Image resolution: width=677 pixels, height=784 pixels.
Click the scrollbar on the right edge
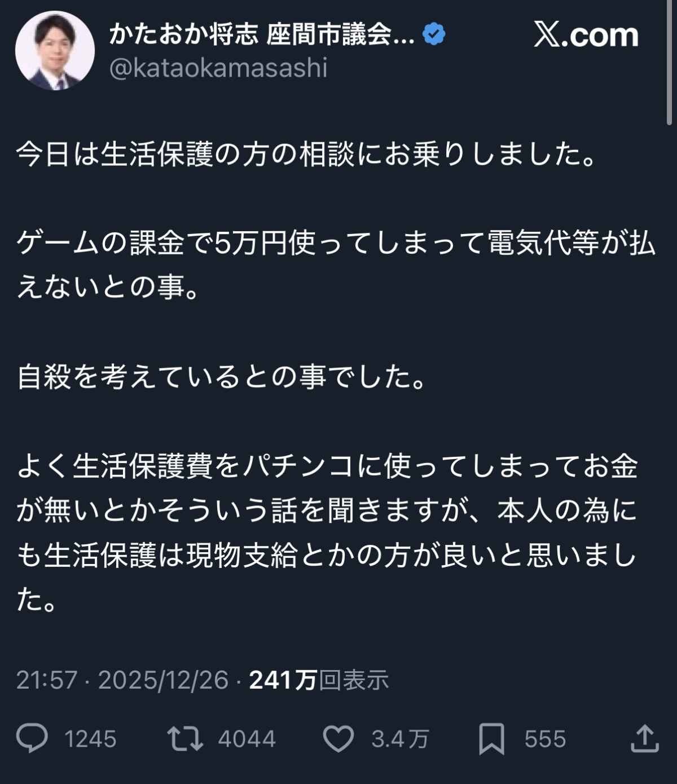pos(669,62)
